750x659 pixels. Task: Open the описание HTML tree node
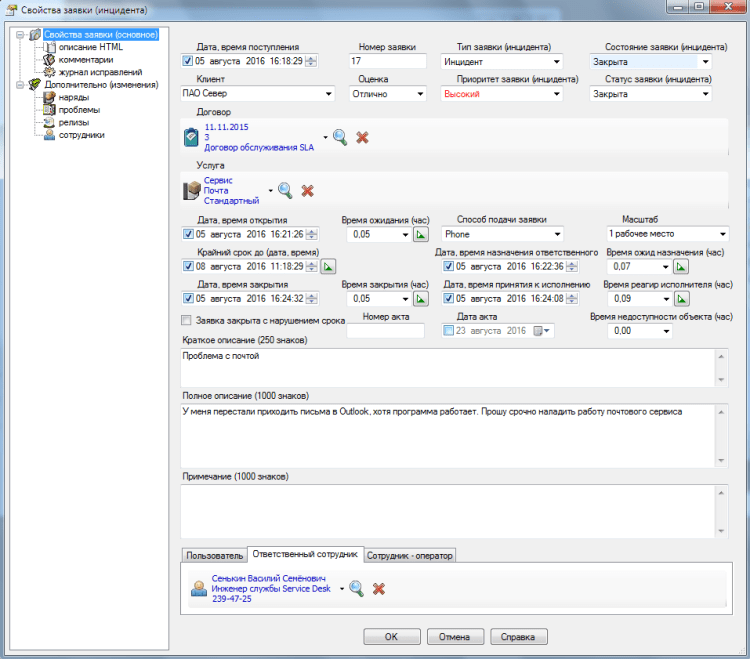click(x=90, y=47)
